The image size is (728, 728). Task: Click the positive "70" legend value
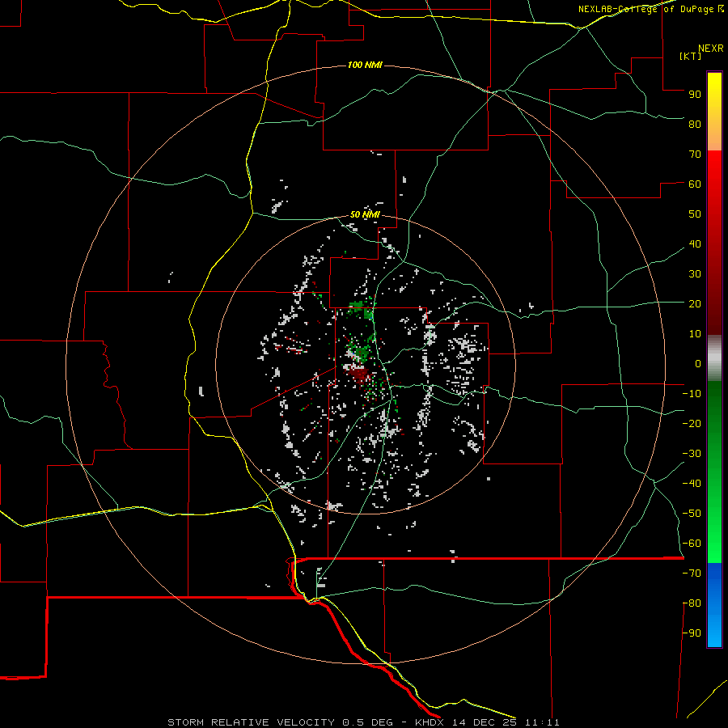point(695,154)
